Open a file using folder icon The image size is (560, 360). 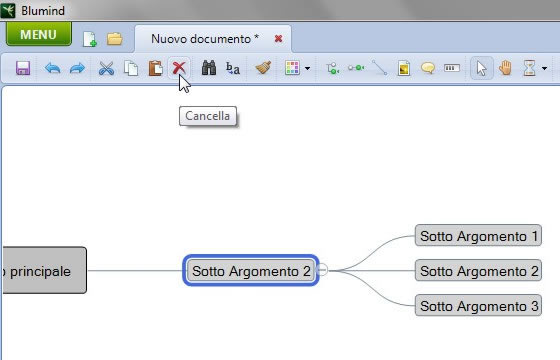(x=115, y=38)
